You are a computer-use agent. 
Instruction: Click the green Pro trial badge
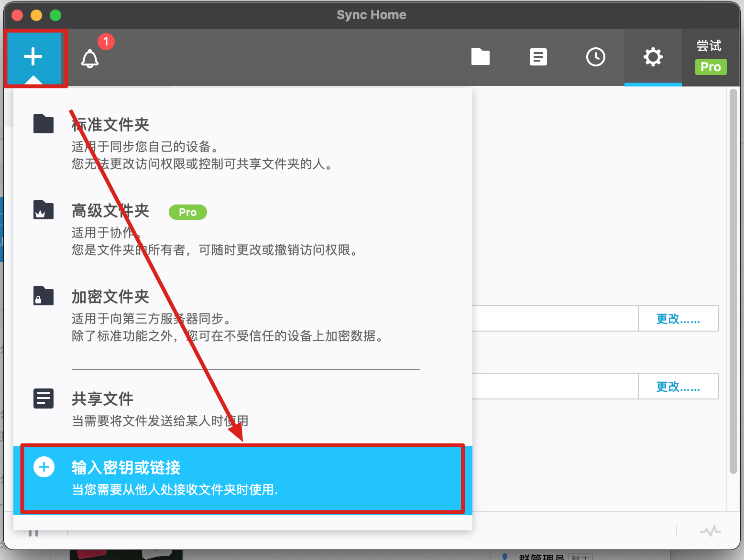coord(711,67)
